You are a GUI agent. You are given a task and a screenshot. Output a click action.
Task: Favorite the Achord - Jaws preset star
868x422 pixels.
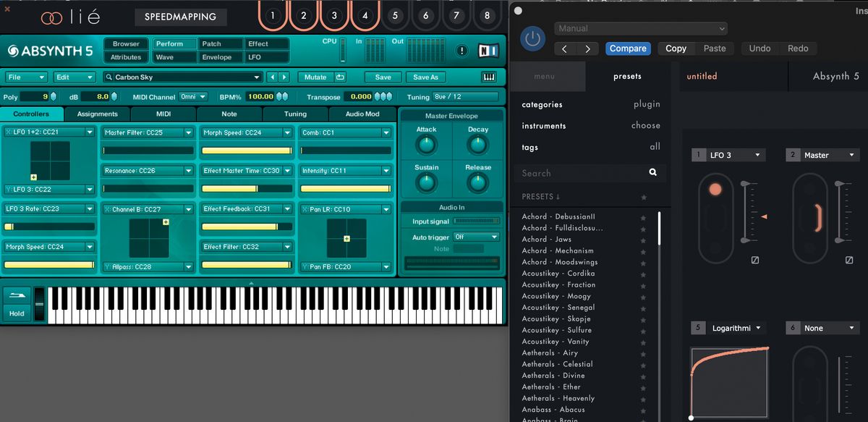point(643,240)
